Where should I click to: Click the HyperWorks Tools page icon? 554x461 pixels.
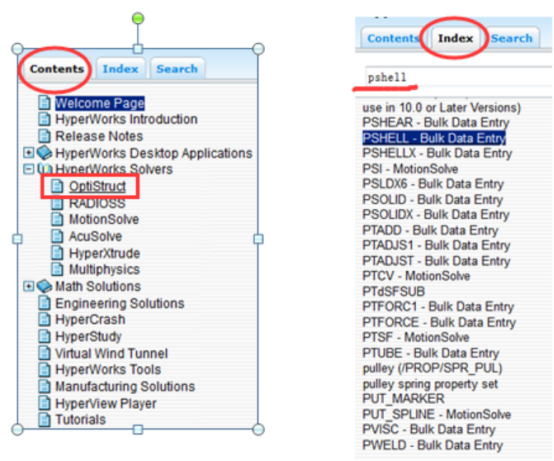click(x=44, y=370)
